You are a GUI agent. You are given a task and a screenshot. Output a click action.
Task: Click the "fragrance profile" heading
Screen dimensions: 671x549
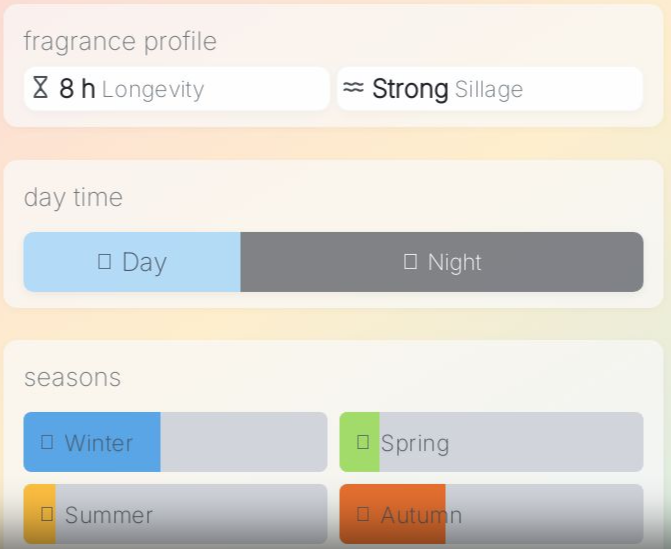(x=120, y=41)
